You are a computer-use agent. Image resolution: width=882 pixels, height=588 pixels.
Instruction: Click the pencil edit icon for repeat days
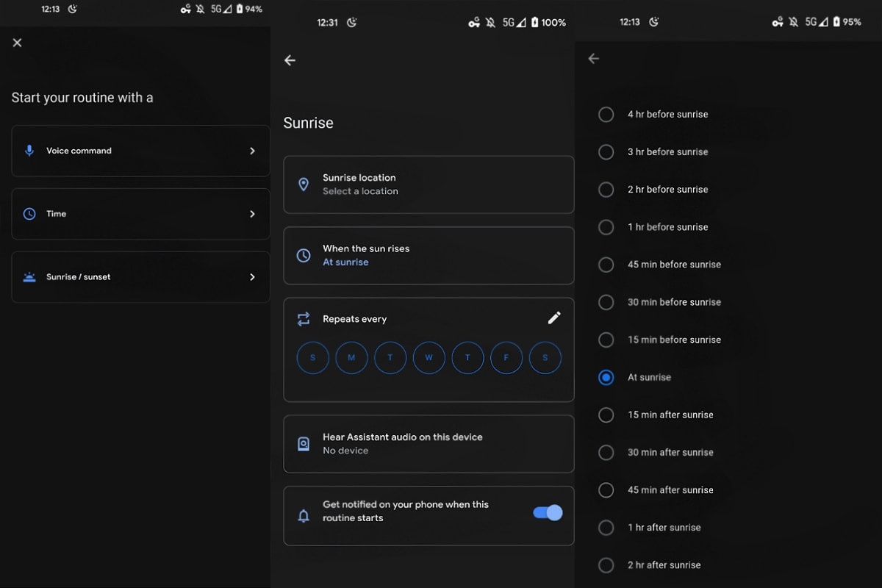coord(554,318)
